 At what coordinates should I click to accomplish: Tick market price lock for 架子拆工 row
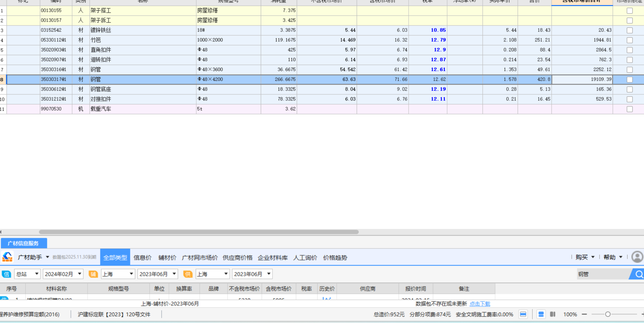629,21
